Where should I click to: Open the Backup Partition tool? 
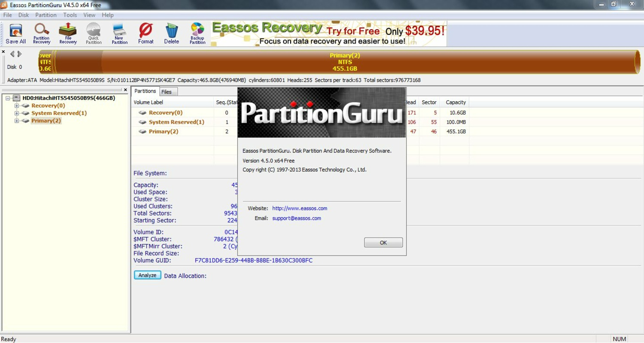197,34
